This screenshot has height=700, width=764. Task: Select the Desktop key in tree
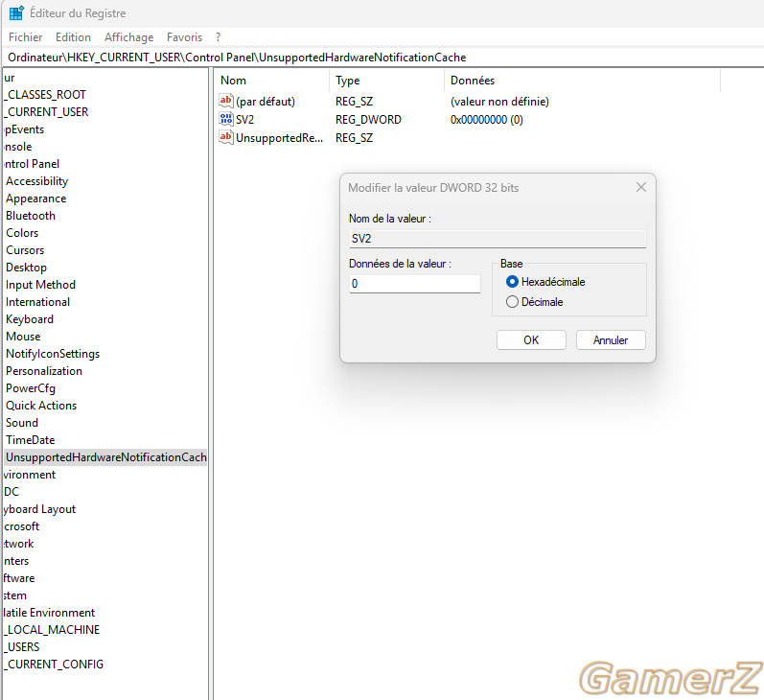pos(26,268)
